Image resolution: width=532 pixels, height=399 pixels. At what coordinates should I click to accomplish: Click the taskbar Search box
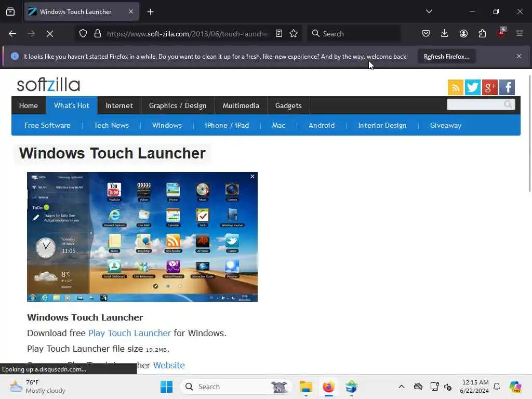click(x=236, y=387)
